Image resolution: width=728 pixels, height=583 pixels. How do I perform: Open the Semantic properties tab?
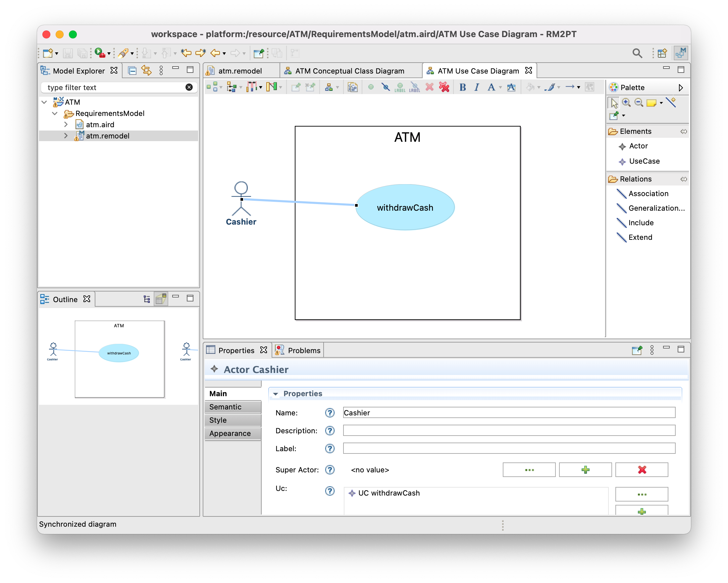pyautogui.click(x=225, y=407)
